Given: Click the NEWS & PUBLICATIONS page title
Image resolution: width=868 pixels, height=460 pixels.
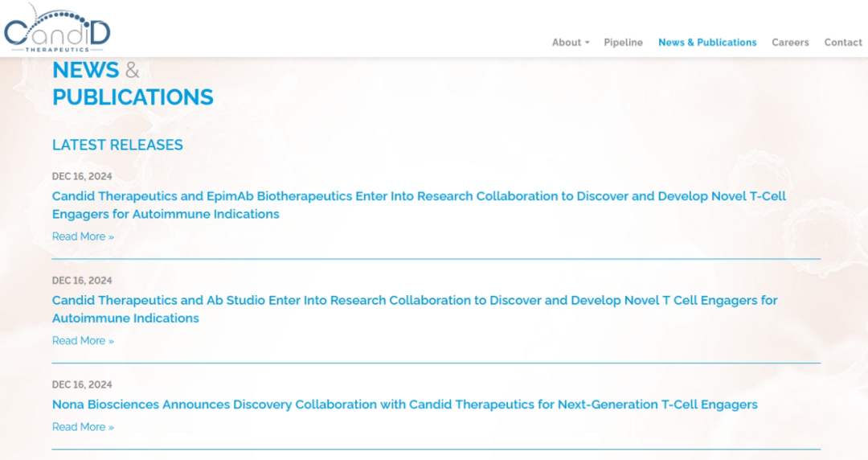Looking at the screenshot, I should click(133, 84).
